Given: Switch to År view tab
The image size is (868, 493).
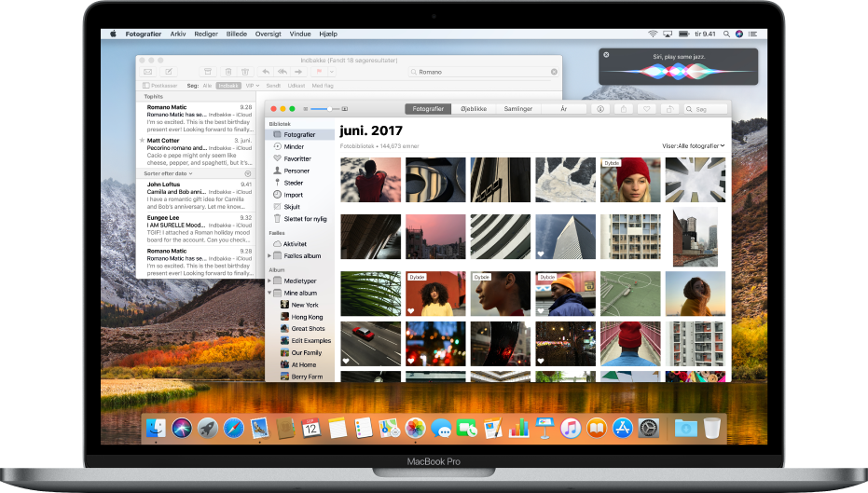Looking at the screenshot, I should [563, 109].
